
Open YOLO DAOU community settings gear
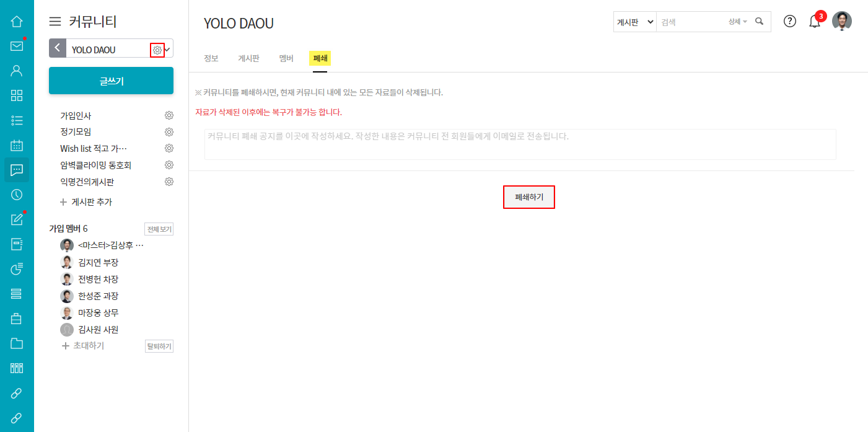click(x=157, y=50)
